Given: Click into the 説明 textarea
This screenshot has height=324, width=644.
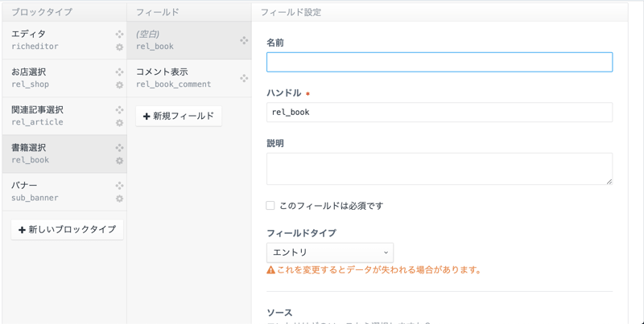Looking at the screenshot, I should click(440, 169).
